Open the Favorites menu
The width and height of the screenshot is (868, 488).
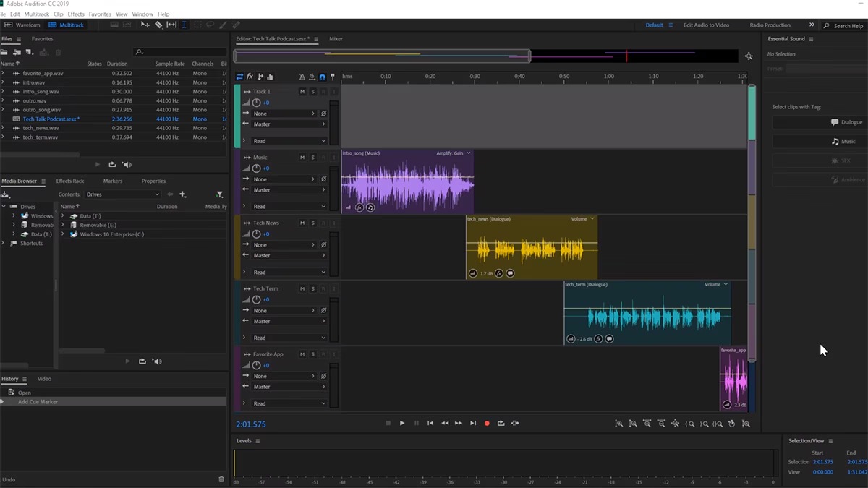[100, 14]
